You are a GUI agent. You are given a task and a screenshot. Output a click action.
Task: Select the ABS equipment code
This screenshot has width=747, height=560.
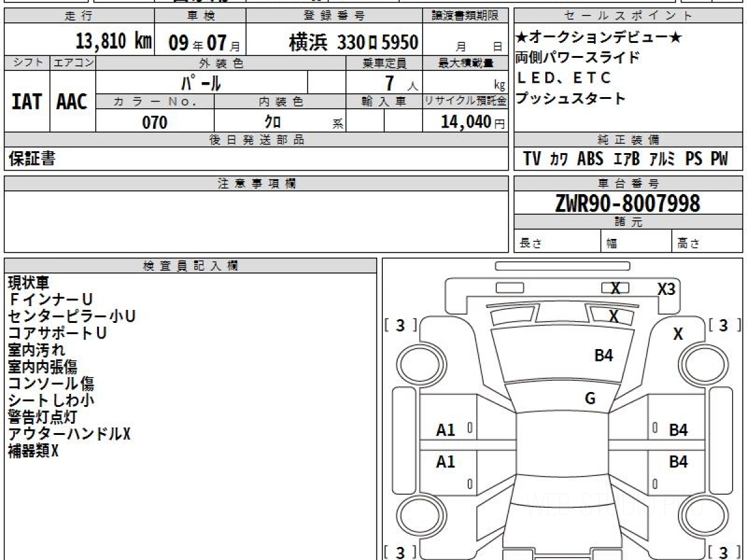[x=590, y=159]
